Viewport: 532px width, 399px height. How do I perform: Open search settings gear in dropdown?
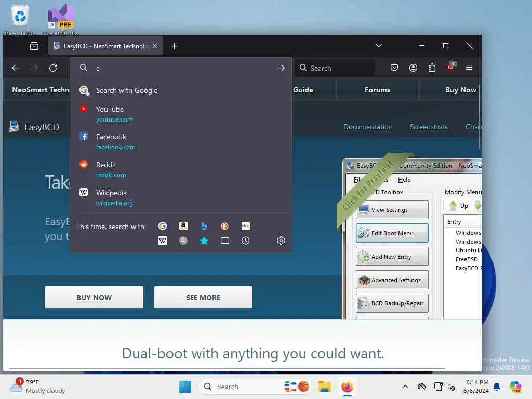281,241
